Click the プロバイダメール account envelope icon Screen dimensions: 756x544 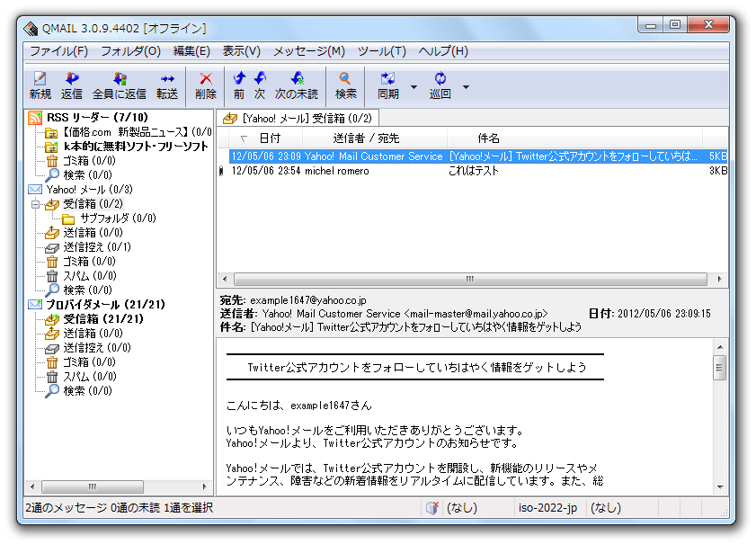[35, 304]
